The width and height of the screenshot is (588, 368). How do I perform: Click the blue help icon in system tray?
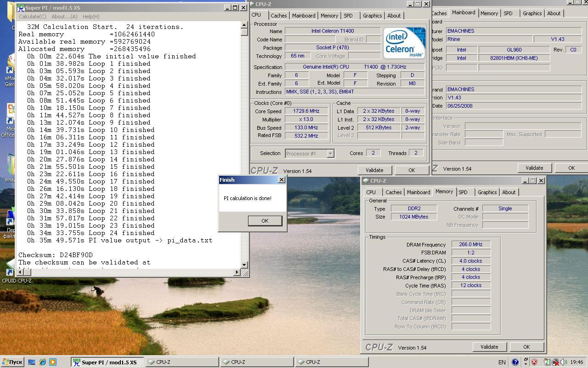coord(515,362)
